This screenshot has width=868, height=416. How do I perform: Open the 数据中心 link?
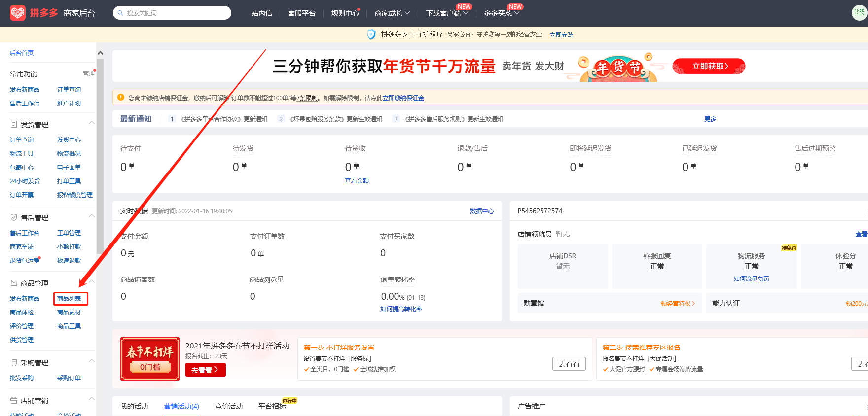(x=482, y=211)
